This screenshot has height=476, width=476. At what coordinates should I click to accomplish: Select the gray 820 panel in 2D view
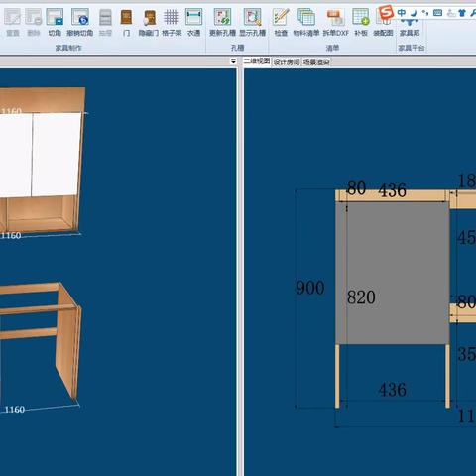click(x=393, y=273)
